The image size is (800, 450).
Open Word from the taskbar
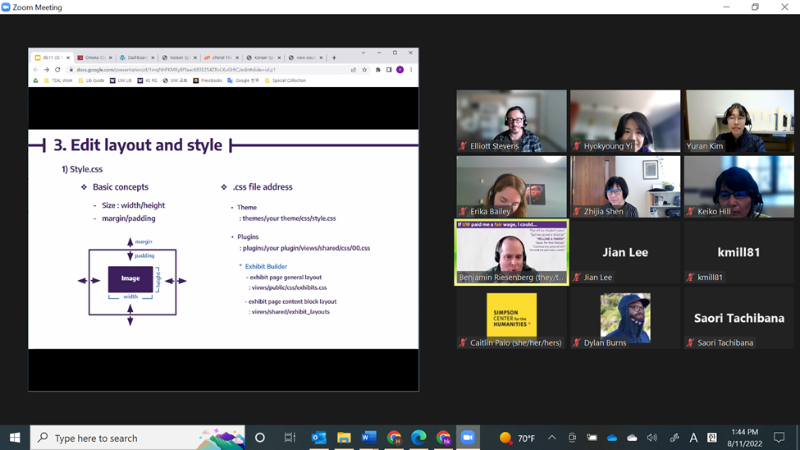click(369, 438)
